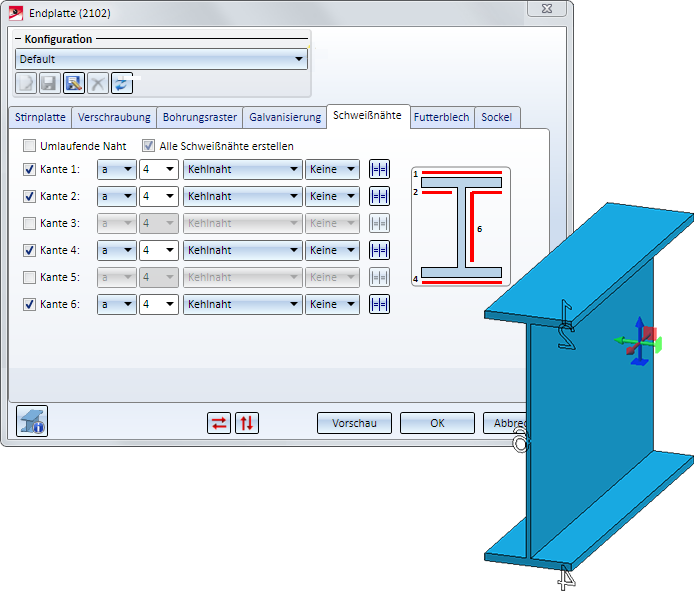Click the I-beam weld edge diagram

point(461,227)
